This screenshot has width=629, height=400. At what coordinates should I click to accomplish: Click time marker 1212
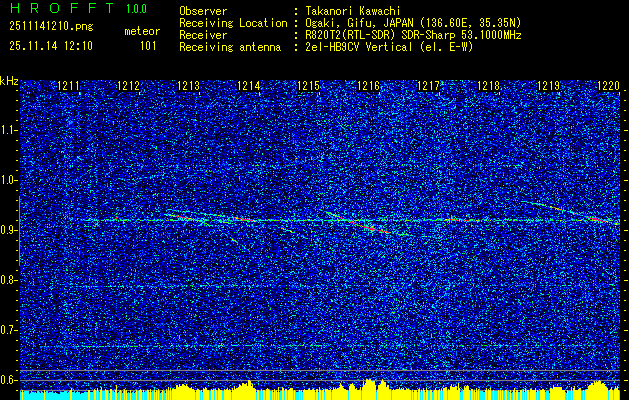pos(128,86)
